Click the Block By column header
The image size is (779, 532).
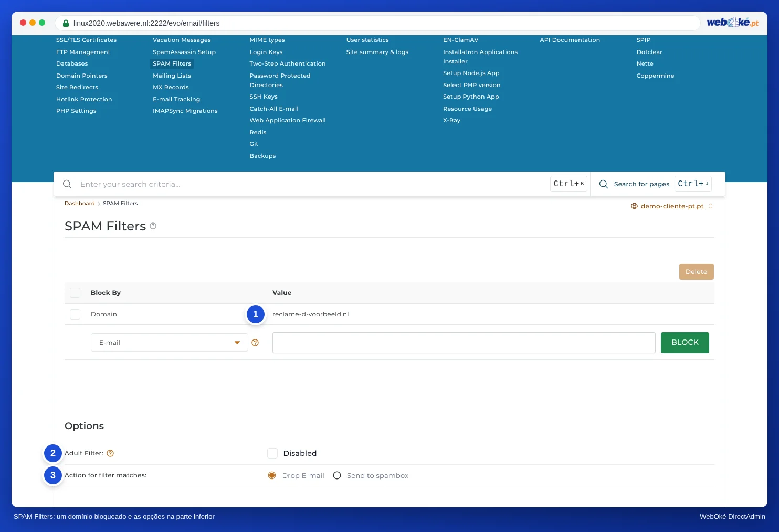coord(106,293)
